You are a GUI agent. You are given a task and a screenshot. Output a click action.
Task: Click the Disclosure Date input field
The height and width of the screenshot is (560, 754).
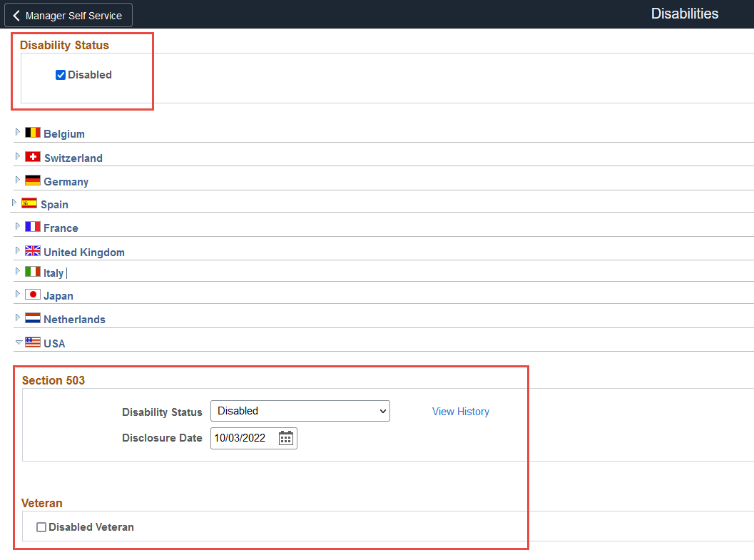[243, 438]
